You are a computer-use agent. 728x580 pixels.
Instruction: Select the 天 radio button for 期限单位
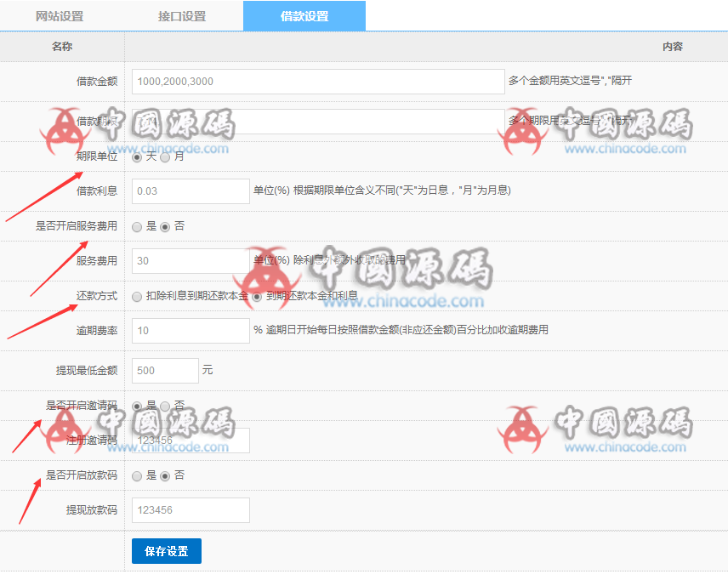pyautogui.click(x=136, y=157)
